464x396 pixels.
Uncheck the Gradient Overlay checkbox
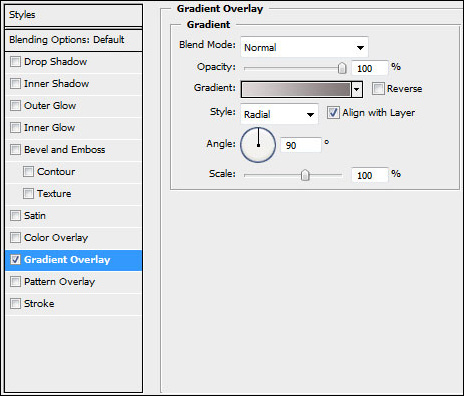pos(15,260)
